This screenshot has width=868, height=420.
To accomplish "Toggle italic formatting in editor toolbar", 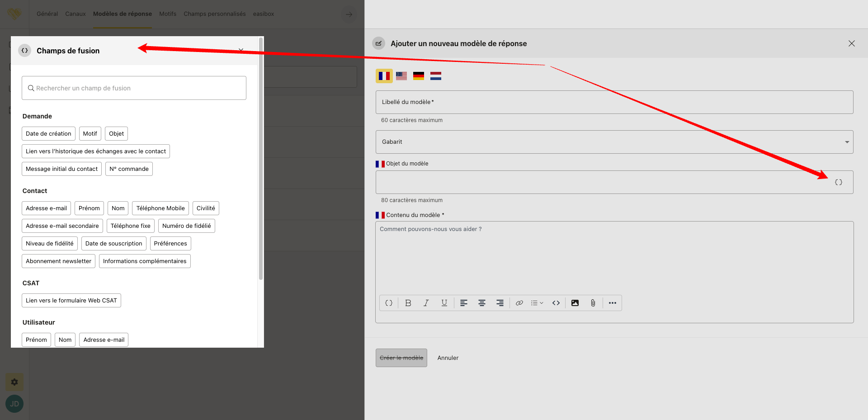I will pos(426,303).
